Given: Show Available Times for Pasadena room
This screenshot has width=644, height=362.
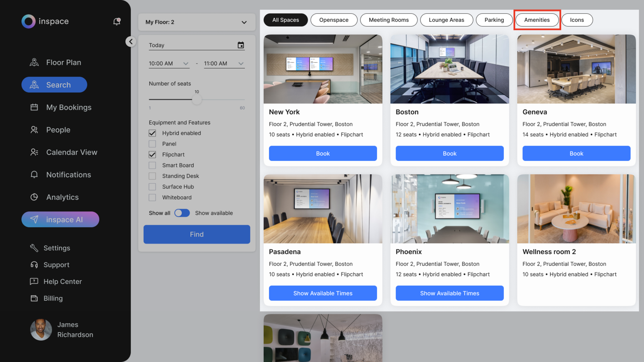Looking at the screenshot, I should point(323,293).
